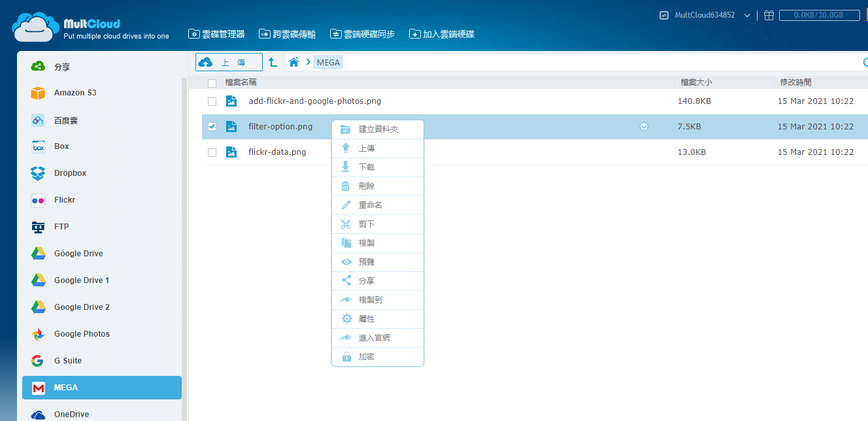This screenshot has width=868, height=421.
Task: Open 百度雲 drive in sidebar
Action: tap(102, 120)
